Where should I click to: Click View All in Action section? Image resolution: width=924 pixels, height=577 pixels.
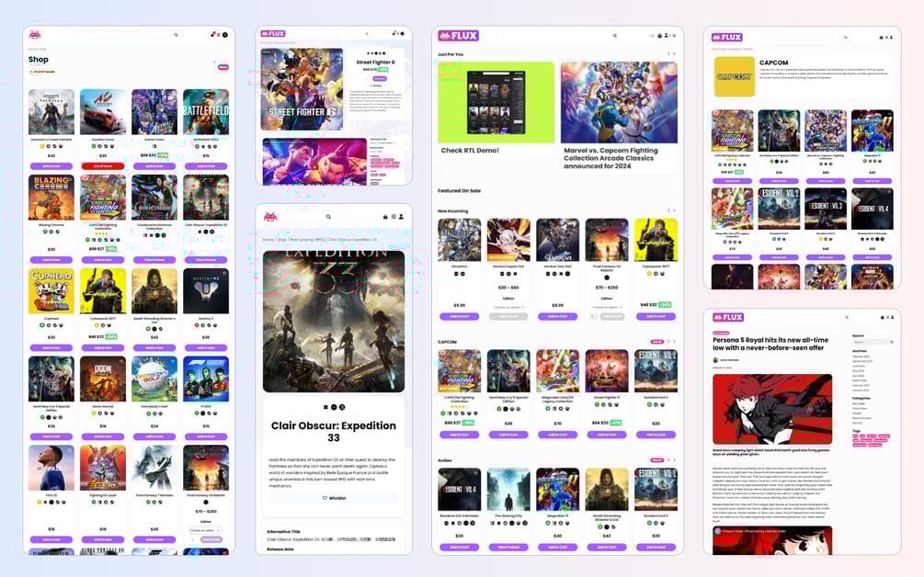(x=656, y=459)
